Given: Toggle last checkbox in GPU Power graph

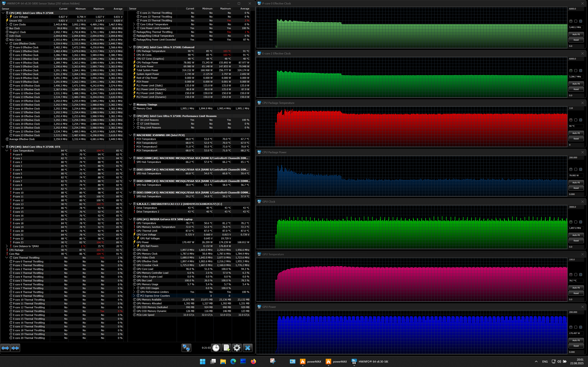Looking at the screenshot, I should pos(581,327).
